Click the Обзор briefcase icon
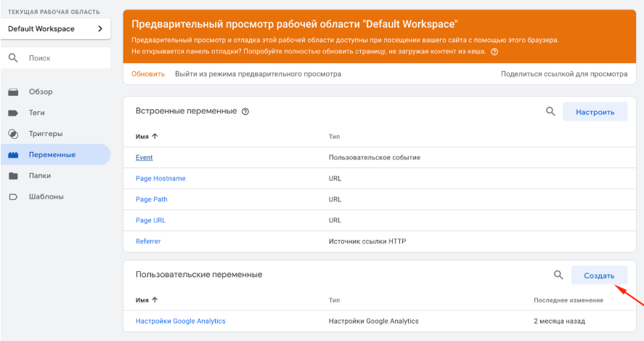 (x=13, y=92)
